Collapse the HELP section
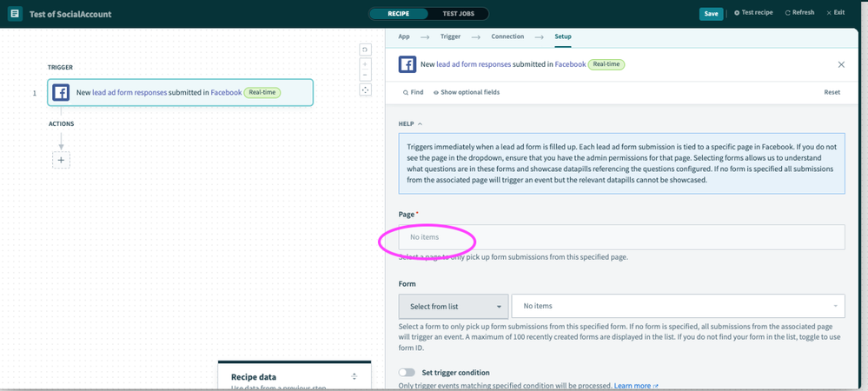 pos(411,124)
